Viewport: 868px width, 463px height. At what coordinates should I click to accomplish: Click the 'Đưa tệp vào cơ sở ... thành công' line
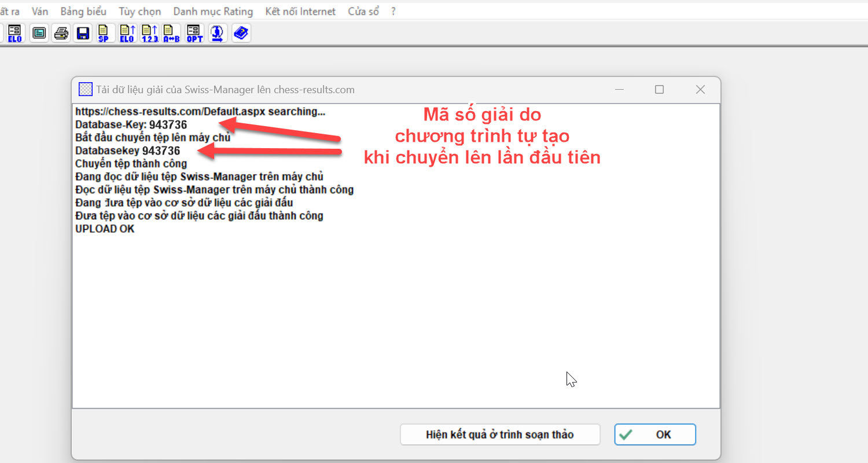click(199, 216)
